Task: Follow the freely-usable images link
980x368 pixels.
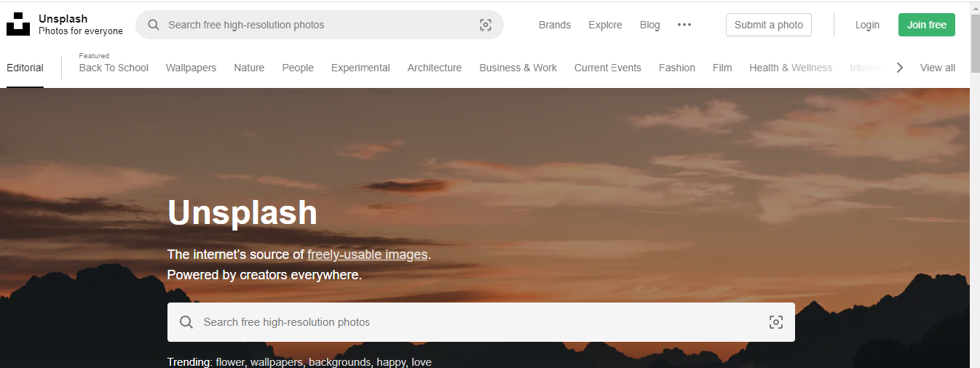Action: (368, 255)
